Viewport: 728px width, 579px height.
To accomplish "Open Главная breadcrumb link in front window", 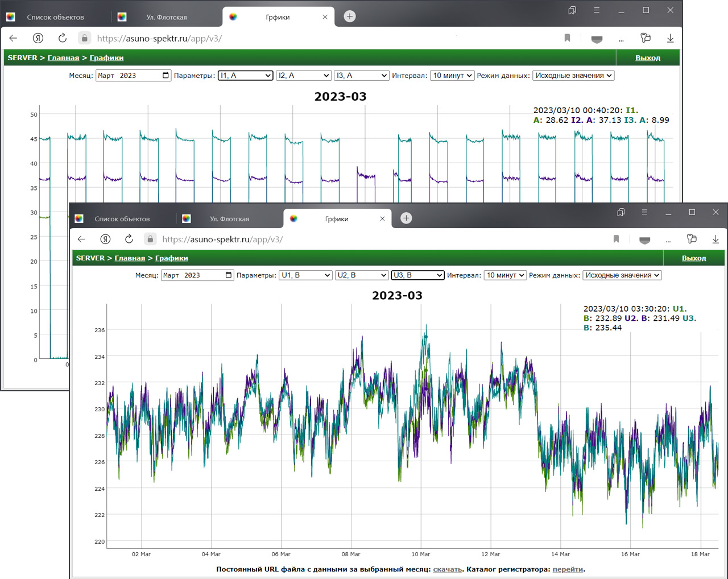I will click(130, 258).
